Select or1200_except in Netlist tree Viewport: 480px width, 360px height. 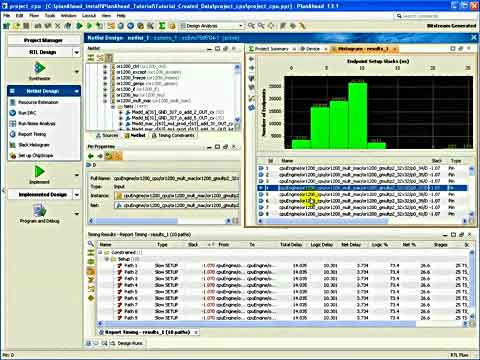tap(131, 72)
